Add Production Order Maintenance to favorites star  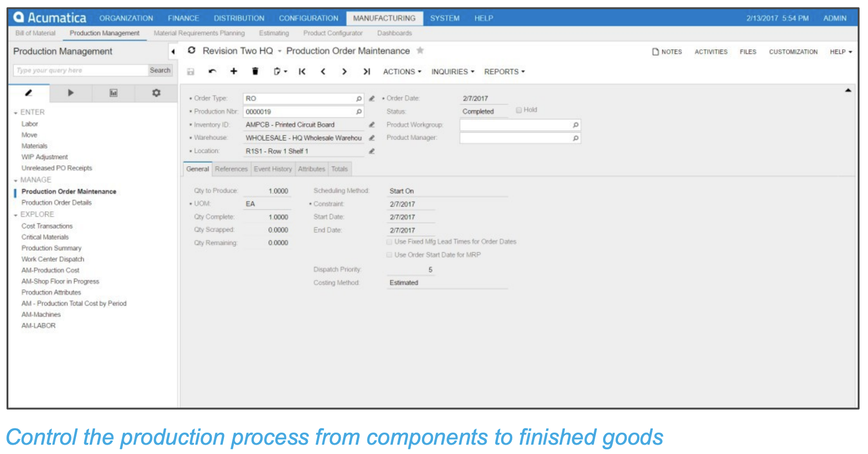420,50
